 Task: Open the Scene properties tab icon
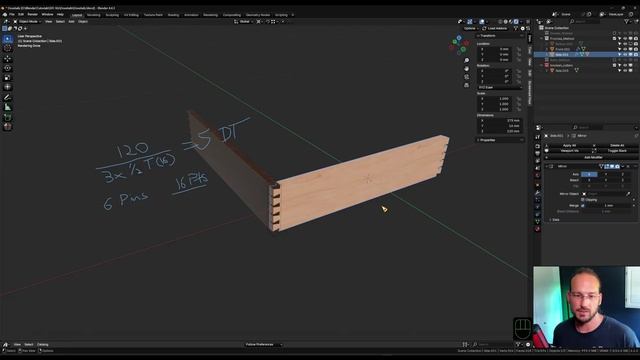click(x=538, y=168)
